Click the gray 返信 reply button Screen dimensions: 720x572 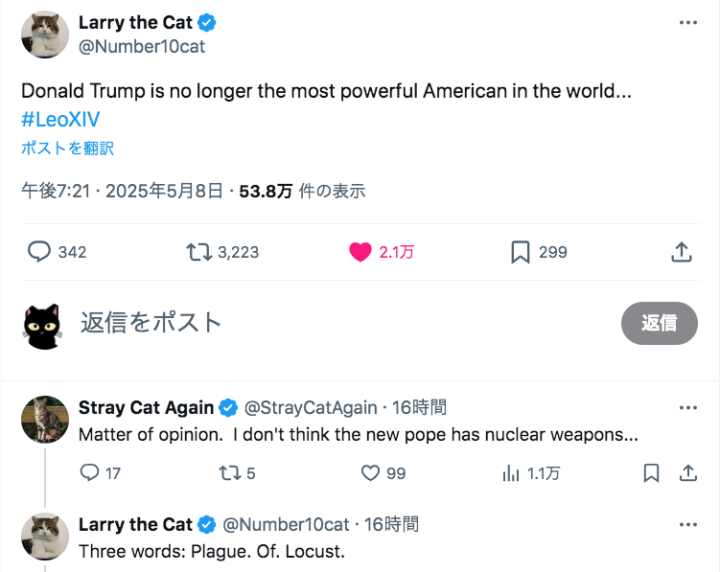[659, 323]
